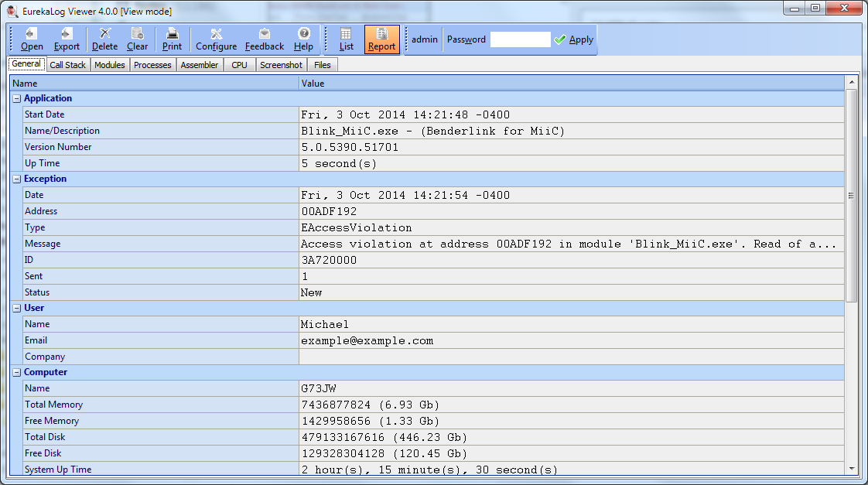Click the Apply button

click(x=574, y=39)
